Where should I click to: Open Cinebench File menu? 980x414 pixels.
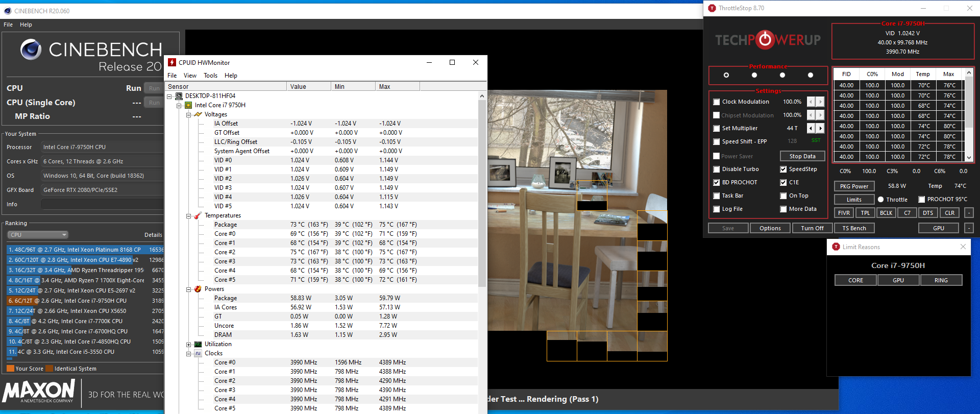click(x=8, y=25)
